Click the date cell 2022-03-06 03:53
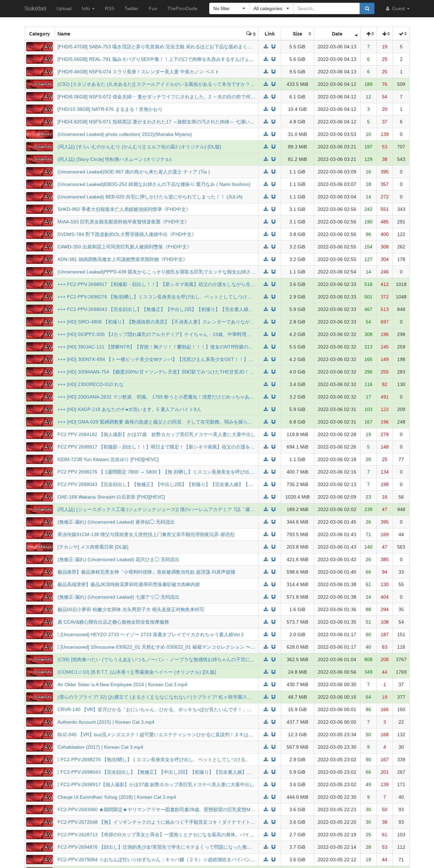Viewport: 434px width, 868px height. (x=337, y=134)
